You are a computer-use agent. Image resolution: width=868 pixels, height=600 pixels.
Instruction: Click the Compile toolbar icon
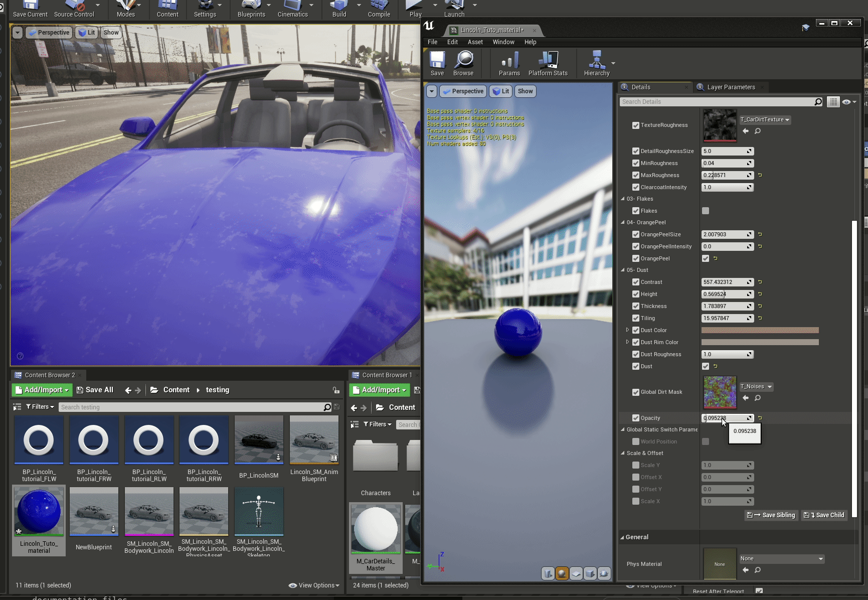[x=379, y=9]
